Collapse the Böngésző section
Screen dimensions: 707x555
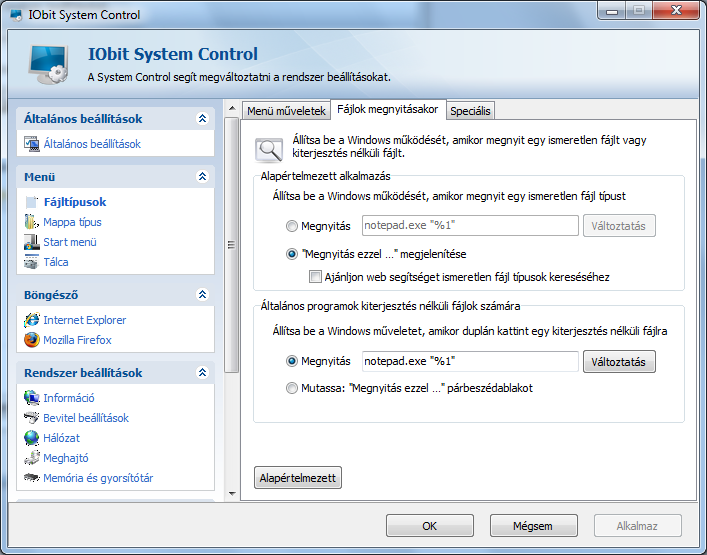coord(202,294)
